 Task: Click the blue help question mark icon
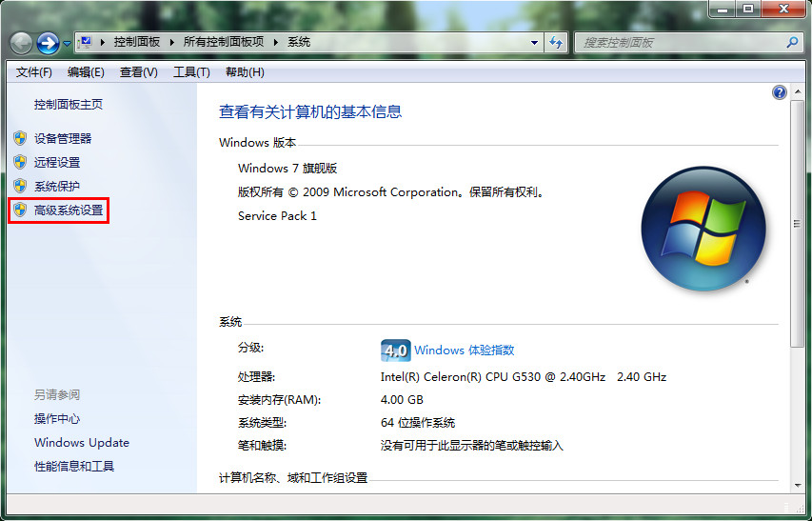click(780, 92)
